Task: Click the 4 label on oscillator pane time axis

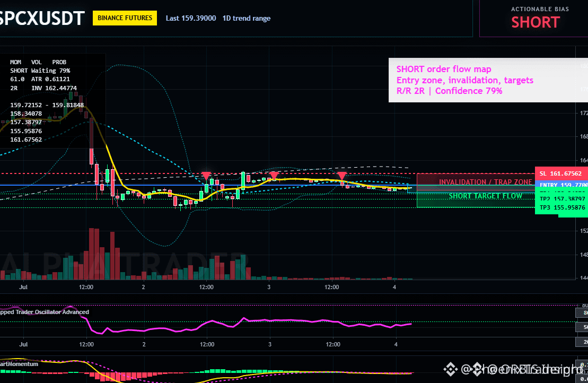Action: (396, 344)
